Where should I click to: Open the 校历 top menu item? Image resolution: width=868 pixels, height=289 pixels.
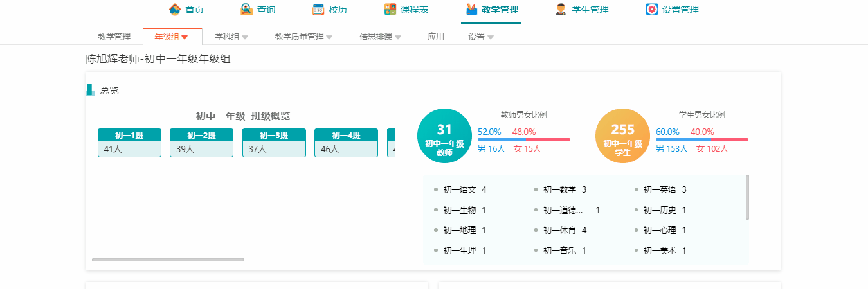click(x=330, y=10)
